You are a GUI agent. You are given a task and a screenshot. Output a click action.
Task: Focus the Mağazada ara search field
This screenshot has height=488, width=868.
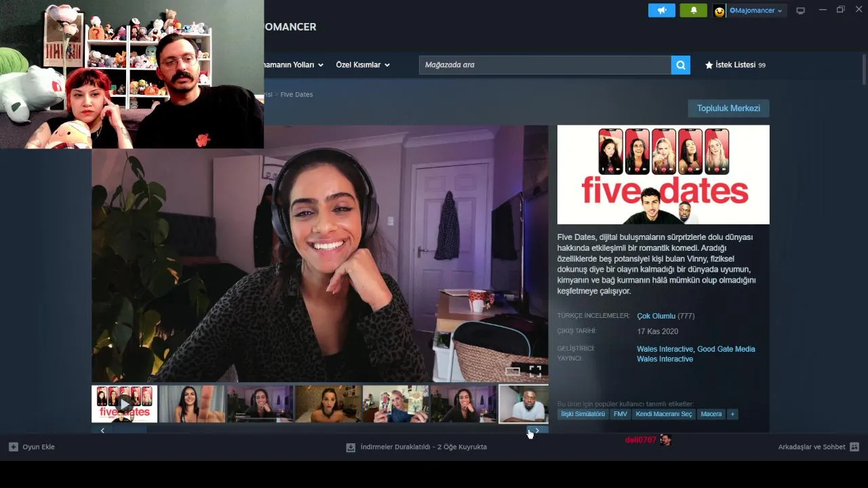click(545, 65)
